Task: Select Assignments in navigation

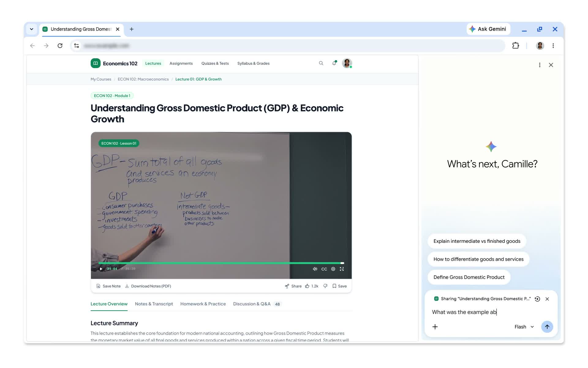Action: click(181, 63)
